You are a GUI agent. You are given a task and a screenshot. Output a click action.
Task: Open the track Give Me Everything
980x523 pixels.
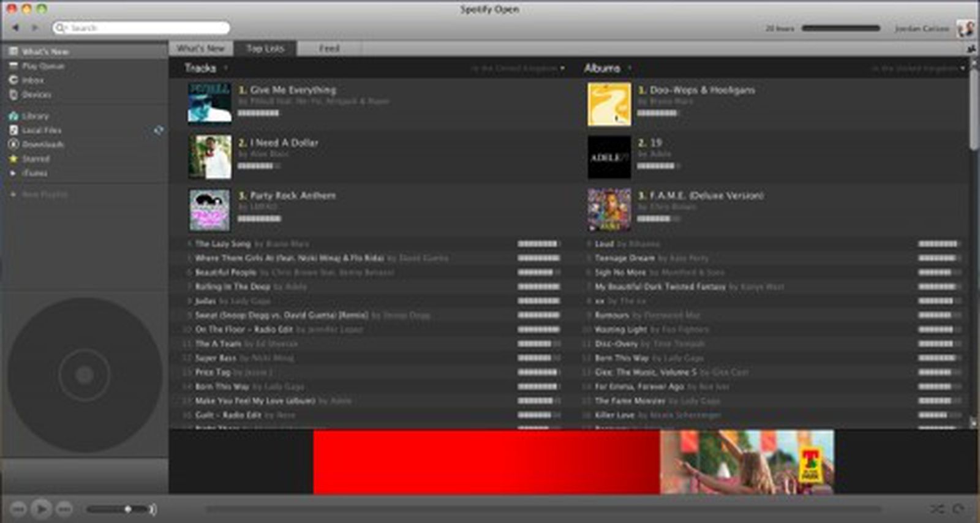(x=293, y=90)
